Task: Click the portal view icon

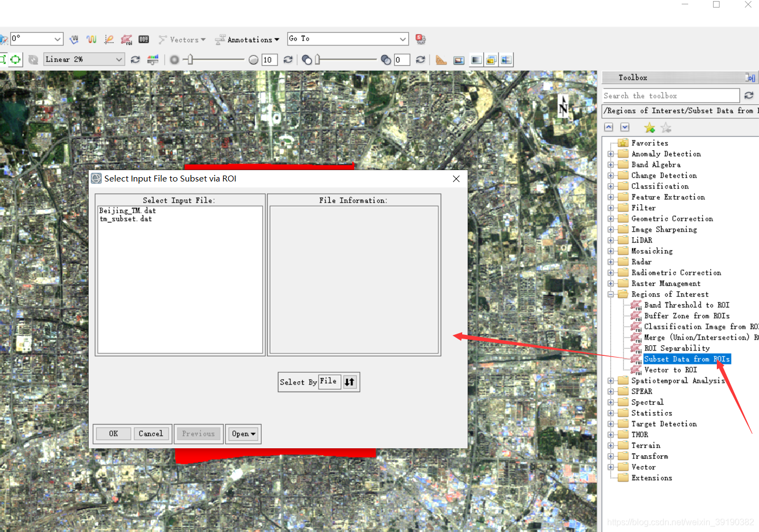Action: pos(459,60)
